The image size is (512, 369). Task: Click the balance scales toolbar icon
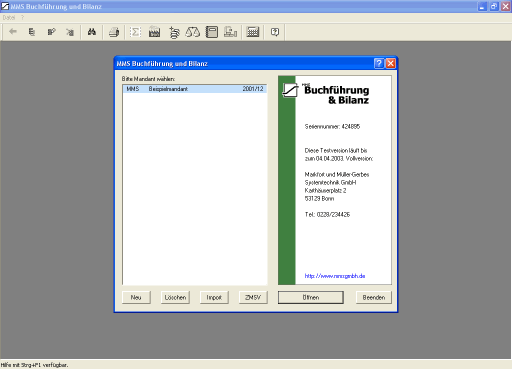(193, 32)
